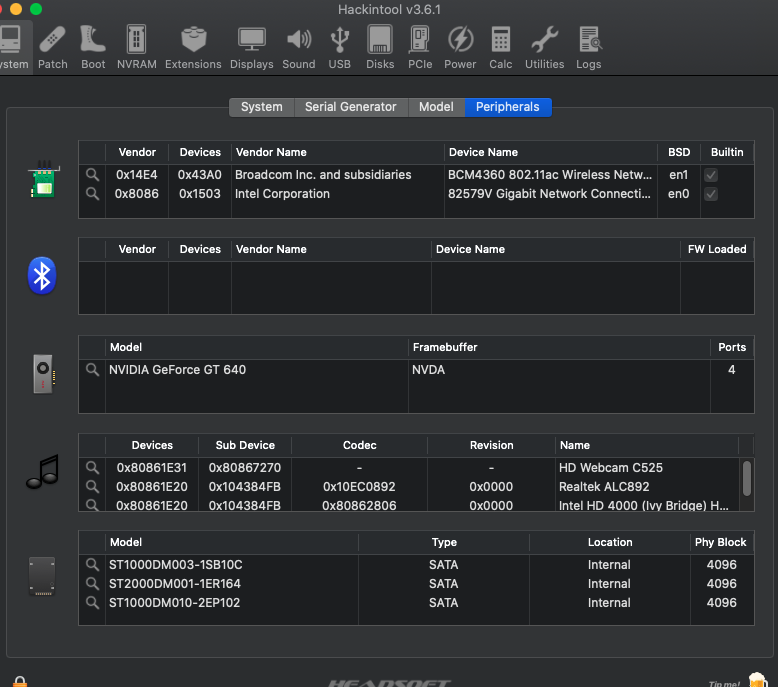Select device ID 0x1503 cell
This screenshot has width=778, height=687.
coord(200,193)
